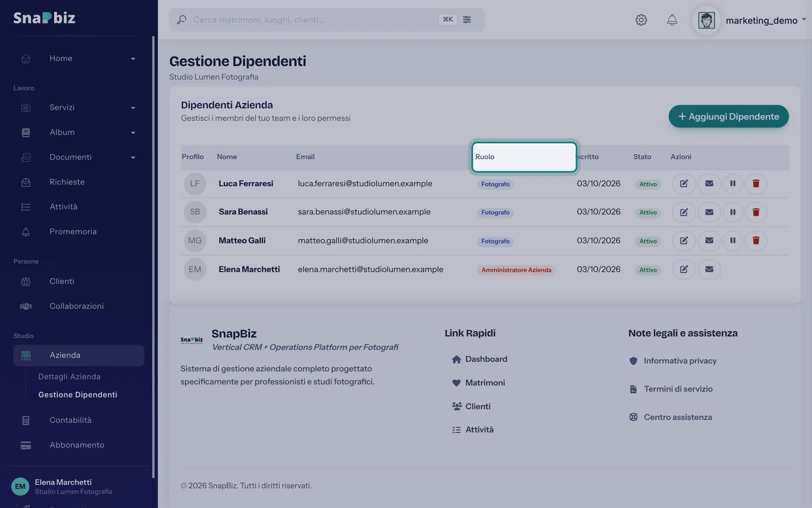Open Collaborazioni in the sidebar
The image size is (812, 508).
tap(79, 306)
